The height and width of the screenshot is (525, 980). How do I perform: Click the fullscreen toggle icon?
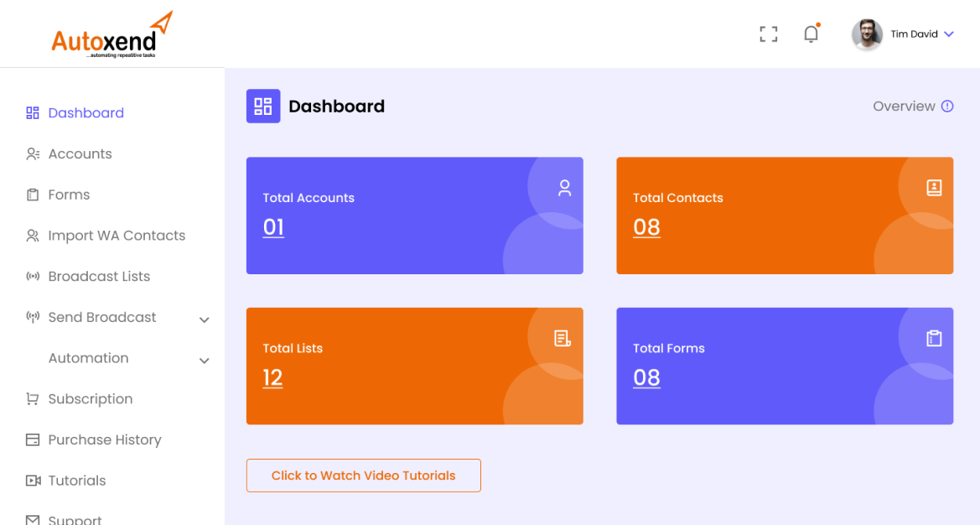768,34
